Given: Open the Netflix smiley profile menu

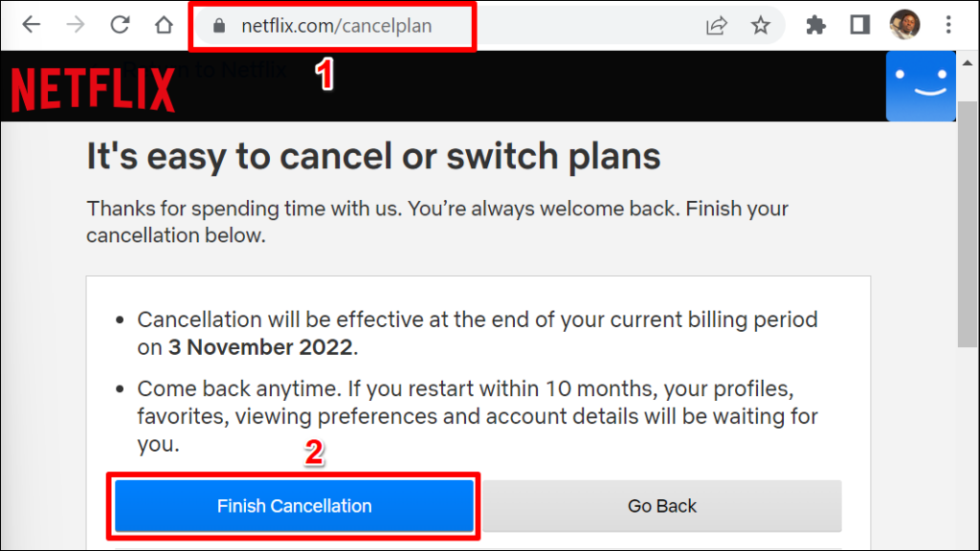Looking at the screenshot, I should pos(920,86).
